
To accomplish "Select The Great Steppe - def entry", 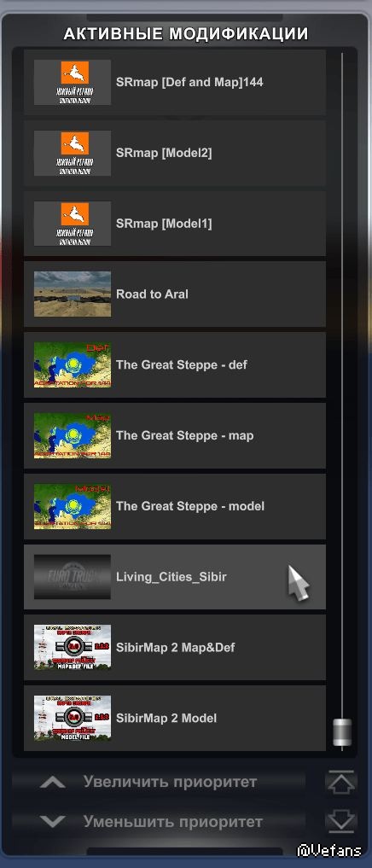I will point(175,364).
